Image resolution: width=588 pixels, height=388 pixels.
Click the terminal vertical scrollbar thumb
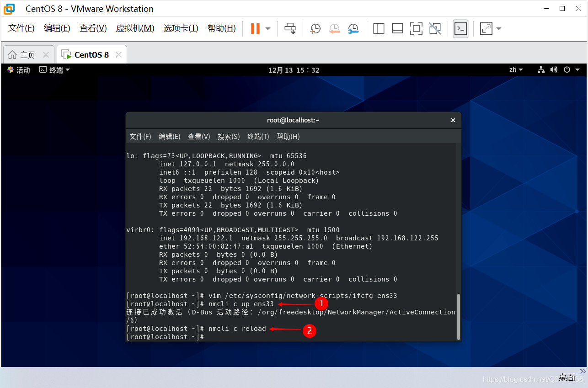[x=458, y=316]
